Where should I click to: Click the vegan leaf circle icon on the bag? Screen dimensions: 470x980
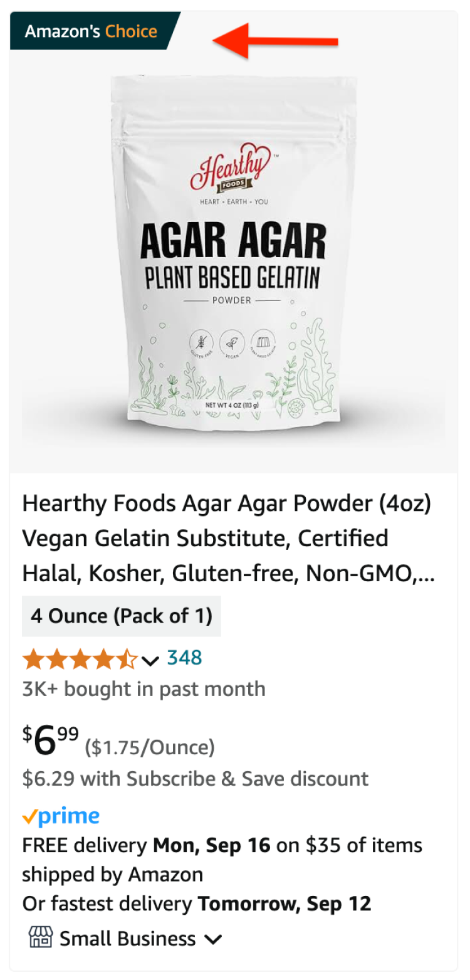(x=232, y=344)
